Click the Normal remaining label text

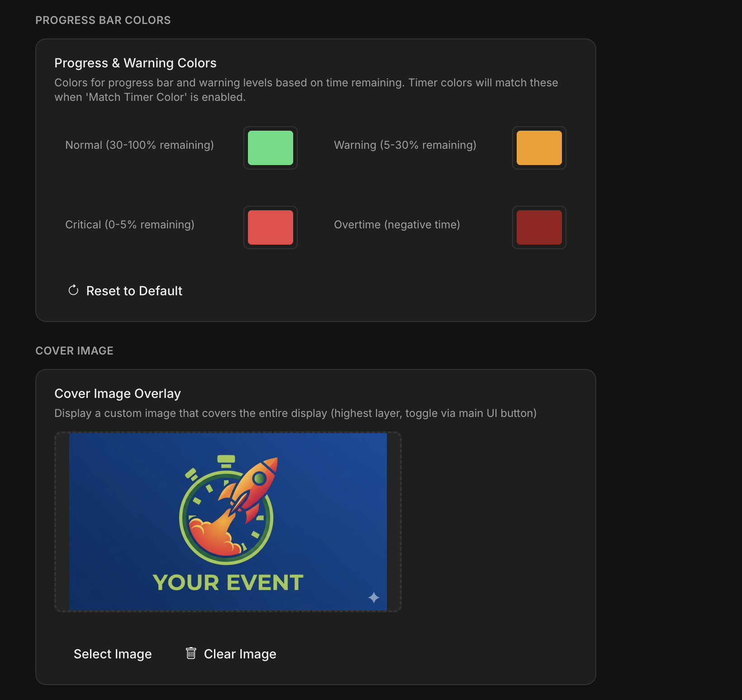point(139,145)
